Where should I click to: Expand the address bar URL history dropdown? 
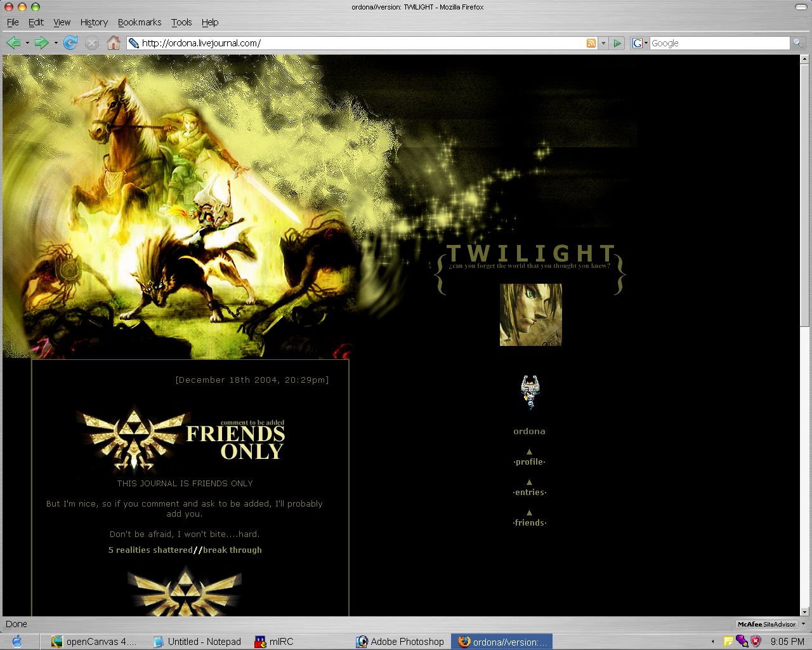click(x=603, y=43)
